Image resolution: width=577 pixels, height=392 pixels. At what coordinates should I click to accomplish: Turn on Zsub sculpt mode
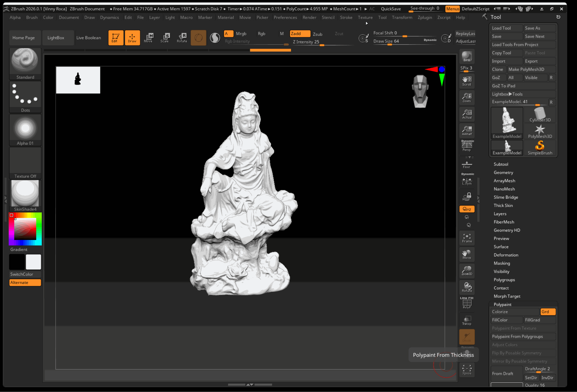tap(317, 34)
